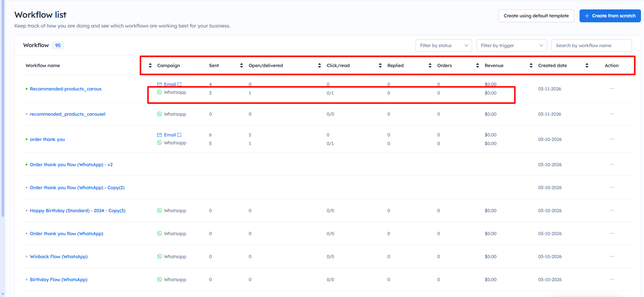The image size is (644, 297).
Task: Click the Create from scratch button
Action: click(610, 16)
